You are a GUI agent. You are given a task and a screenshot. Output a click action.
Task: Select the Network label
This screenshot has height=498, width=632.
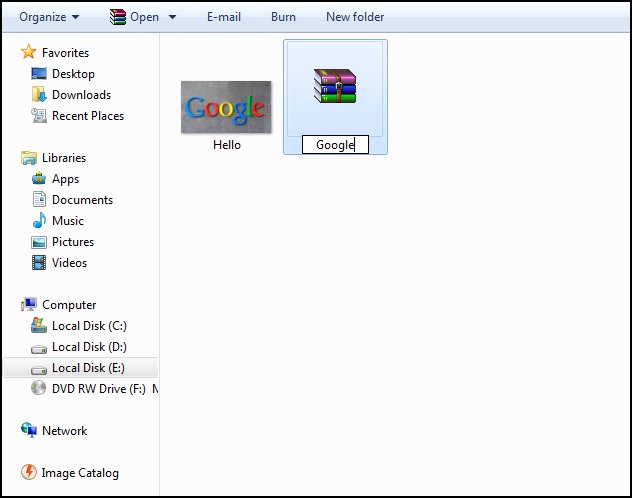pyautogui.click(x=64, y=431)
